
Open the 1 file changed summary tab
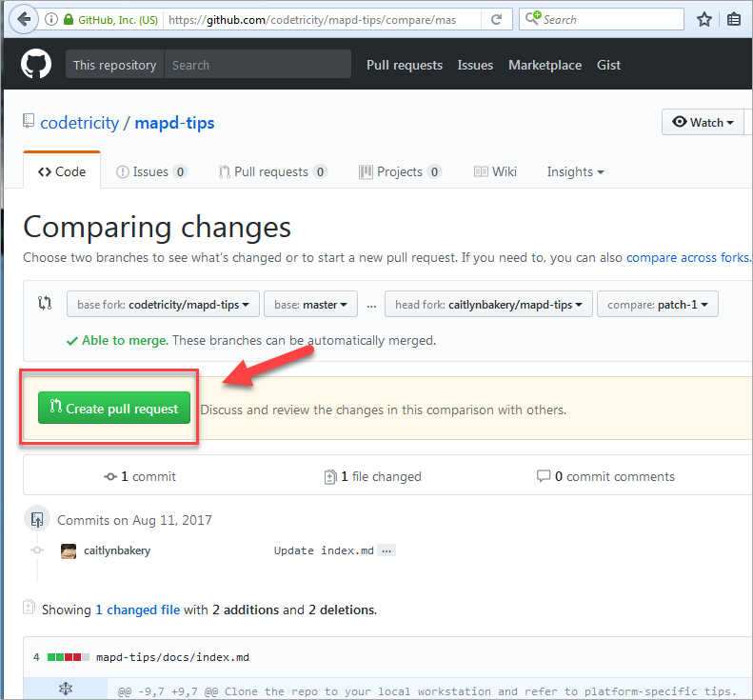point(372,476)
